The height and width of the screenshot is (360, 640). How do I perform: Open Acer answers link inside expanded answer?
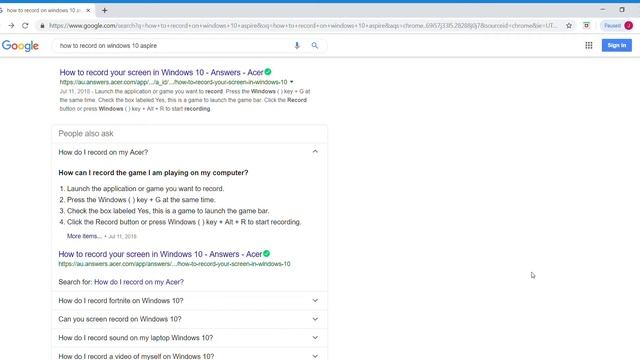pos(160,254)
